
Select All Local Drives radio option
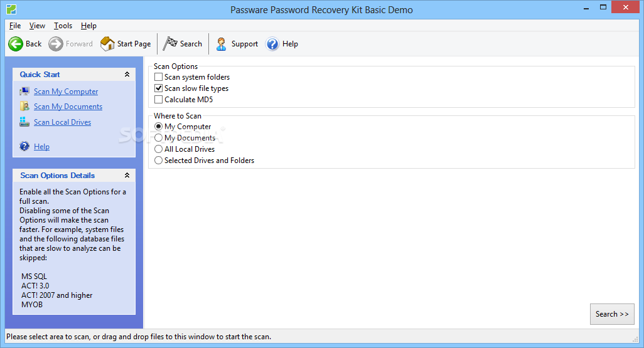pos(159,149)
